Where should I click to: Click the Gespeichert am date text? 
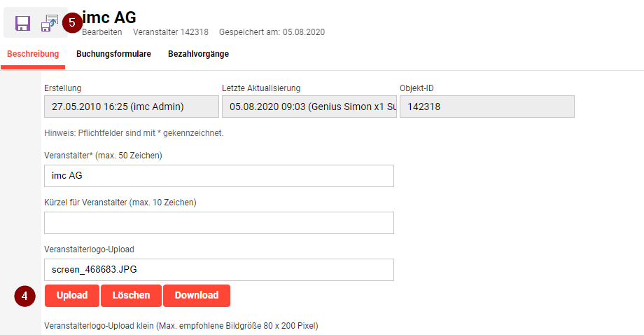272,32
